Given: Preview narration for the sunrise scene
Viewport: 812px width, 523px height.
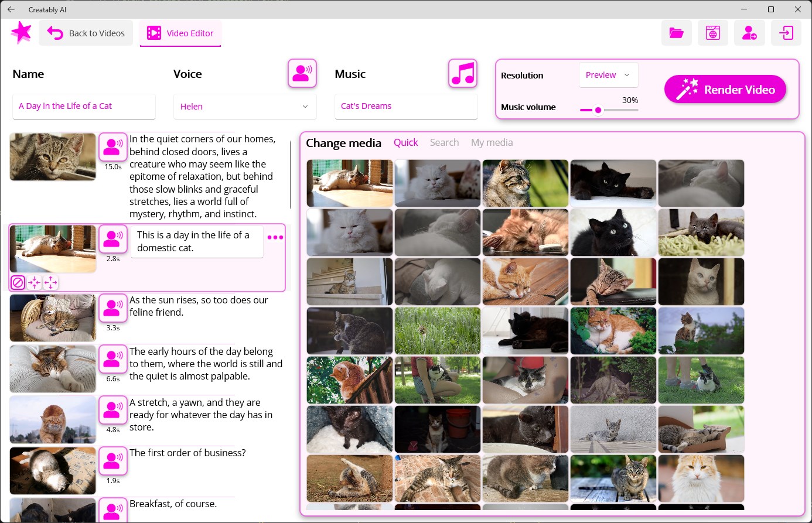Looking at the screenshot, I should (x=113, y=307).
